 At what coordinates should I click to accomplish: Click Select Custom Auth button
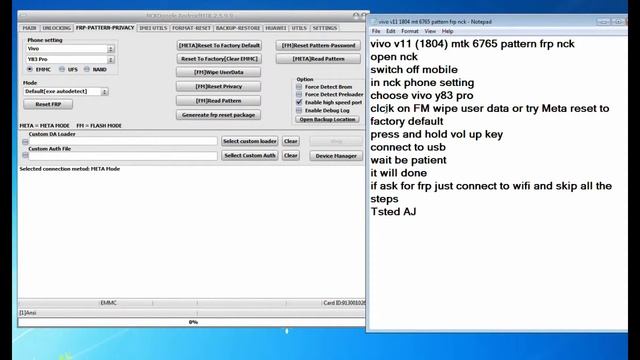click(250, 156)
